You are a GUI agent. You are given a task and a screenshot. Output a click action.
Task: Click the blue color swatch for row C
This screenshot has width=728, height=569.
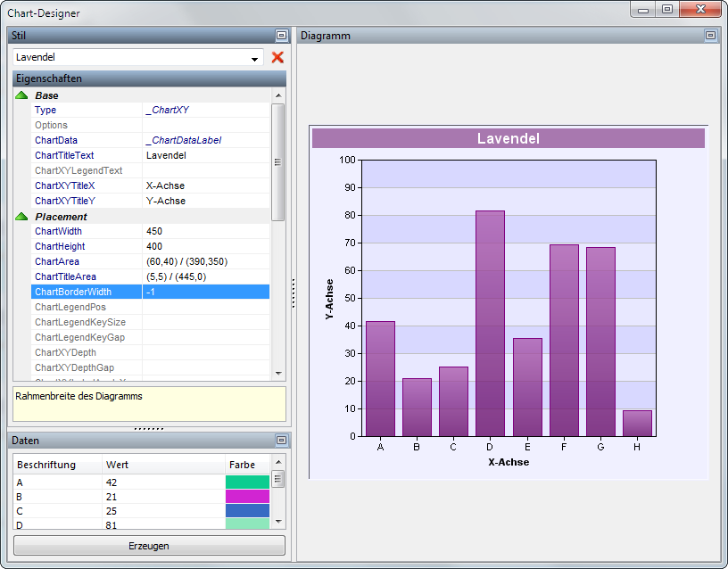[x=247, y=511]
